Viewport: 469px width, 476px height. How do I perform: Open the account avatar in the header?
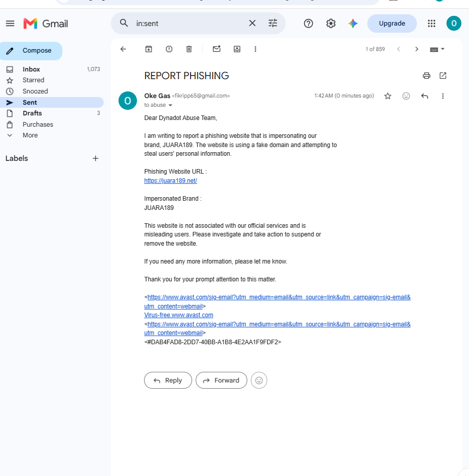pyautogui.click(x=454, y=23)
